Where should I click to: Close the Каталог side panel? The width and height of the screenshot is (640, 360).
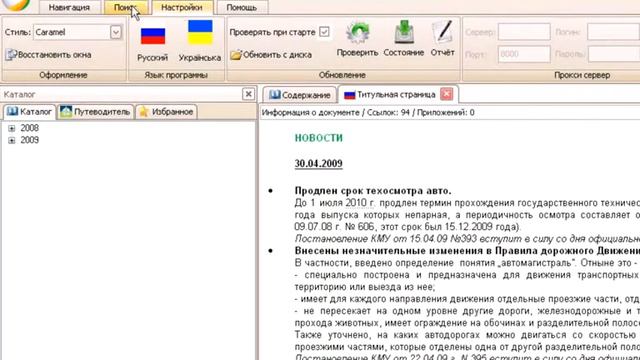click(x=248, y=94)
